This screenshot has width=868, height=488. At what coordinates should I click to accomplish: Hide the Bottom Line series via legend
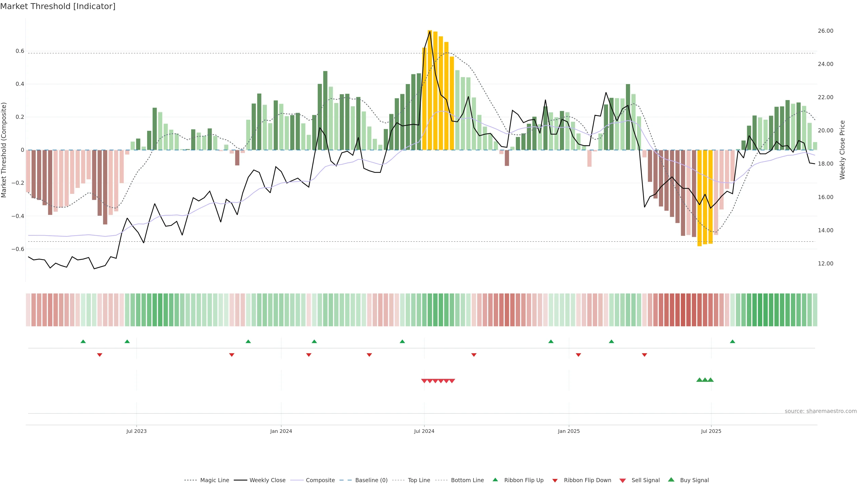pyautogui.click(x=467, y=480)
